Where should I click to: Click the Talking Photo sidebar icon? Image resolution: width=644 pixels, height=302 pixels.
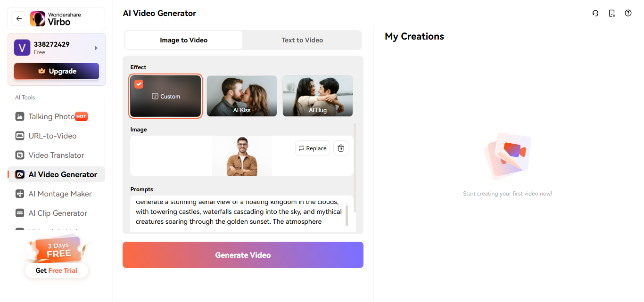pos(20,116)
